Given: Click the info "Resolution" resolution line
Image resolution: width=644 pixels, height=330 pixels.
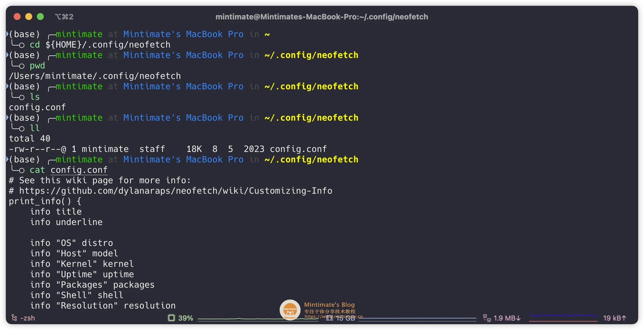Looking at the screenshot, I should (103, 306).
